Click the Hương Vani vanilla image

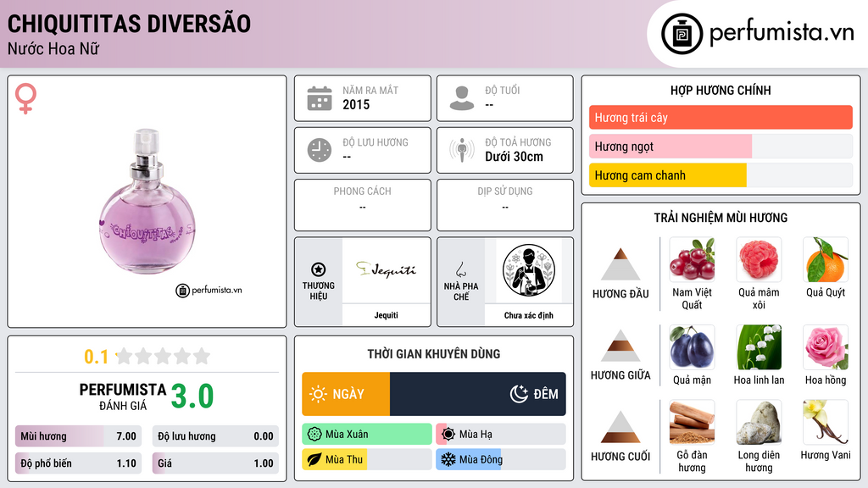pyautogui.click(x=826, y=422)
